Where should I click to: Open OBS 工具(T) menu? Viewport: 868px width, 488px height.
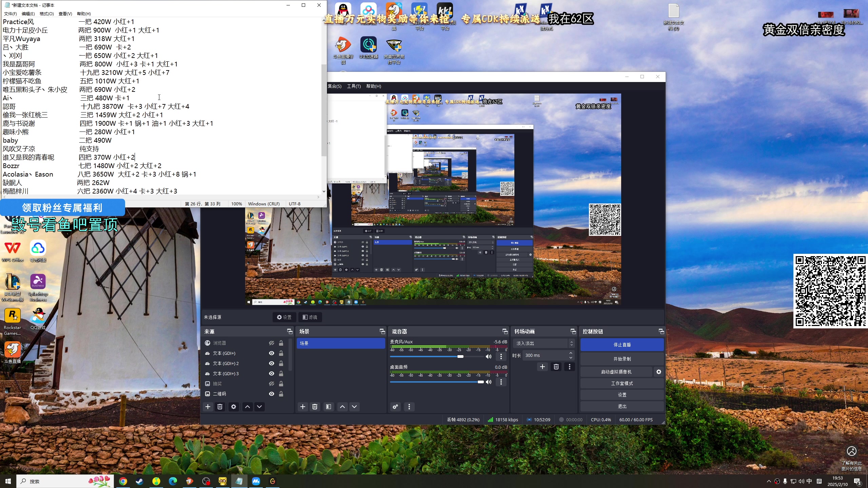tap(354, 86)
